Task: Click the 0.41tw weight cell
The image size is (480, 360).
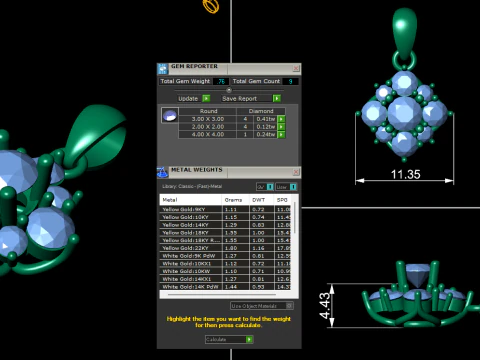Action: 266,119
